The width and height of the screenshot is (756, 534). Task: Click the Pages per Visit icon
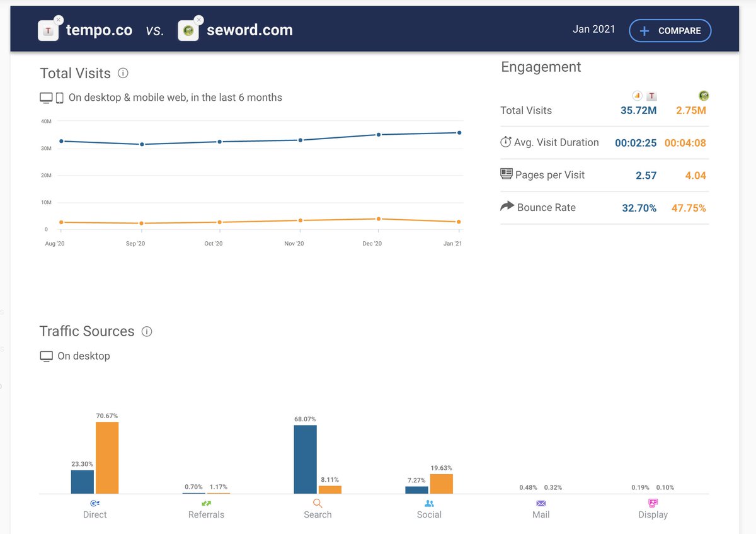pyautogui.click(x=506, y=174)
